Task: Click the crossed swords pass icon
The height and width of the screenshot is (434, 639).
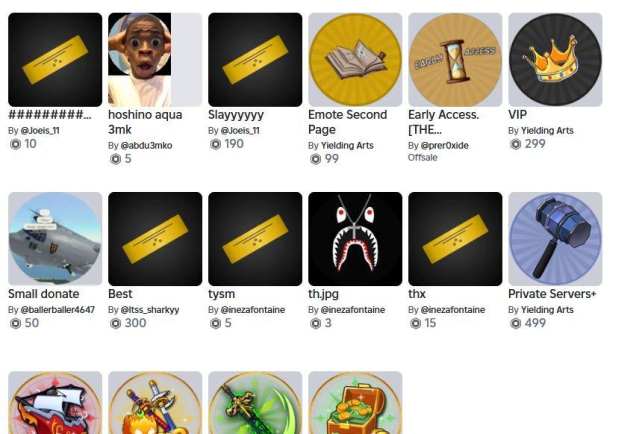Action: coord(155,403)
